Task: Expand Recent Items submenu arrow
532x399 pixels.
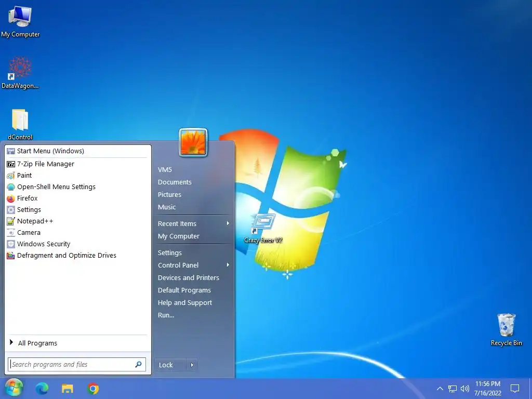Action: (228, 223)
